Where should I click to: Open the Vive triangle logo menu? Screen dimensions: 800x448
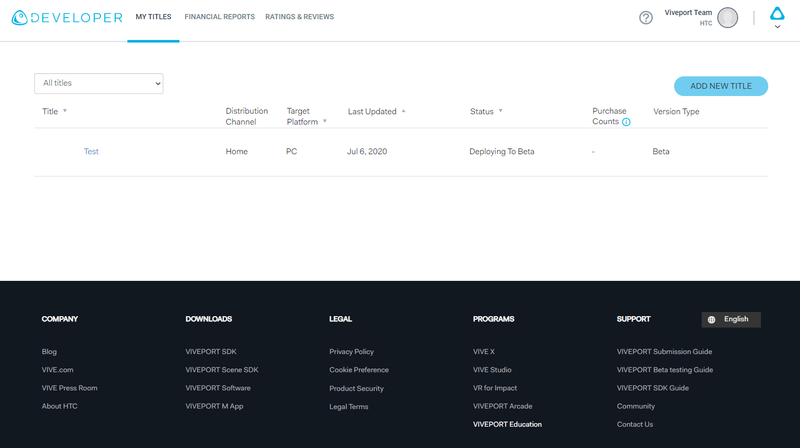tap(777, 14)
